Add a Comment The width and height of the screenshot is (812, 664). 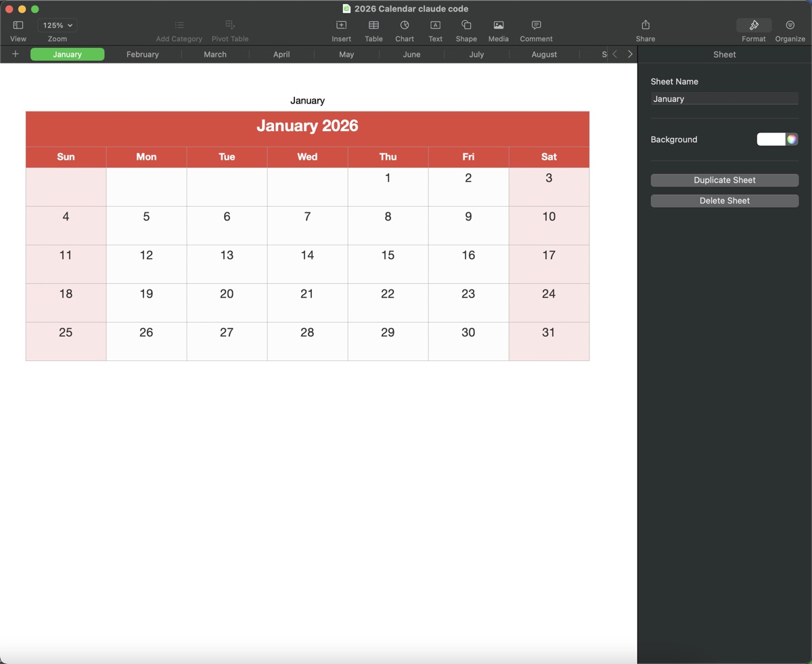coord(537,25)
